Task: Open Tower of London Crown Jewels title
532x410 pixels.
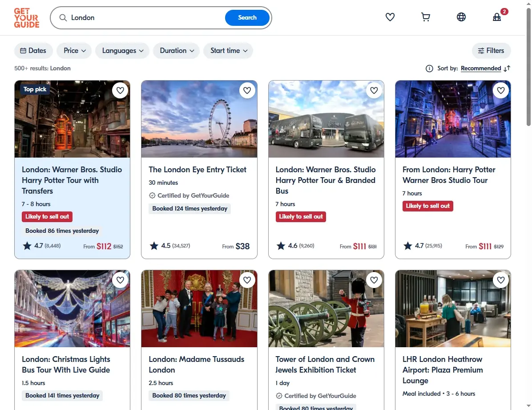Action: (325, 365)
